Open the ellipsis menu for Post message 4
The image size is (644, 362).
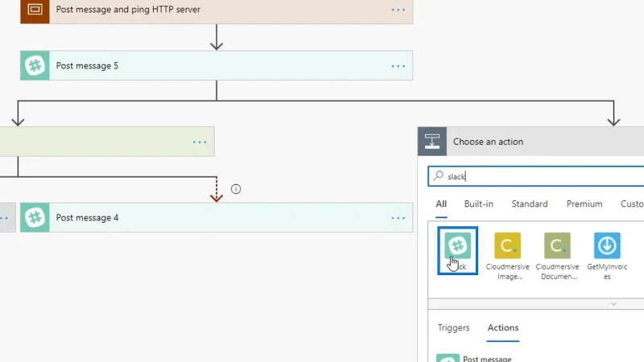[398, 218]
